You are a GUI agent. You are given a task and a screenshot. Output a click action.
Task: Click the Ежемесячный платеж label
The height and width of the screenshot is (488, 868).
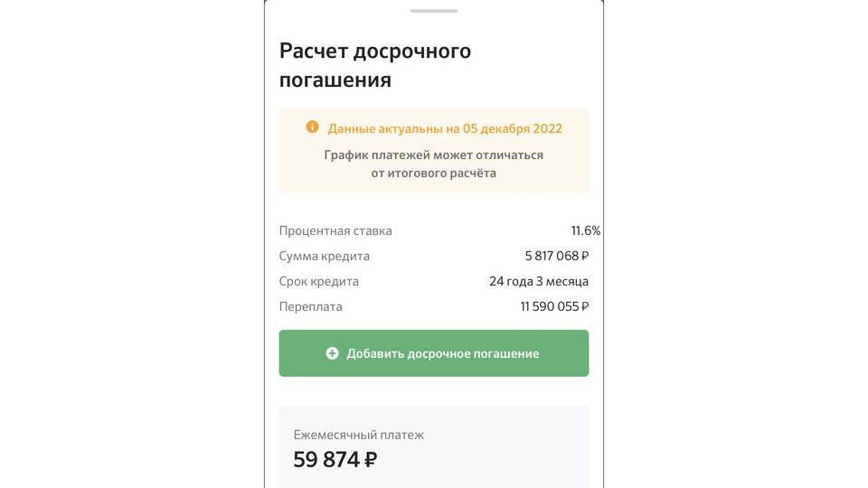(x=358, y=435)
